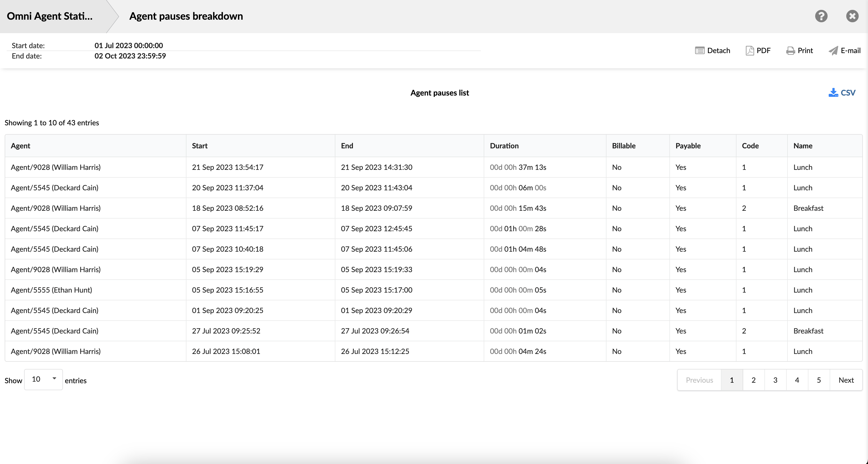Click end time 05 Sep 2023 15:17:00
The width and height of the screenshot is (868, 464).
tap(376, 290)
